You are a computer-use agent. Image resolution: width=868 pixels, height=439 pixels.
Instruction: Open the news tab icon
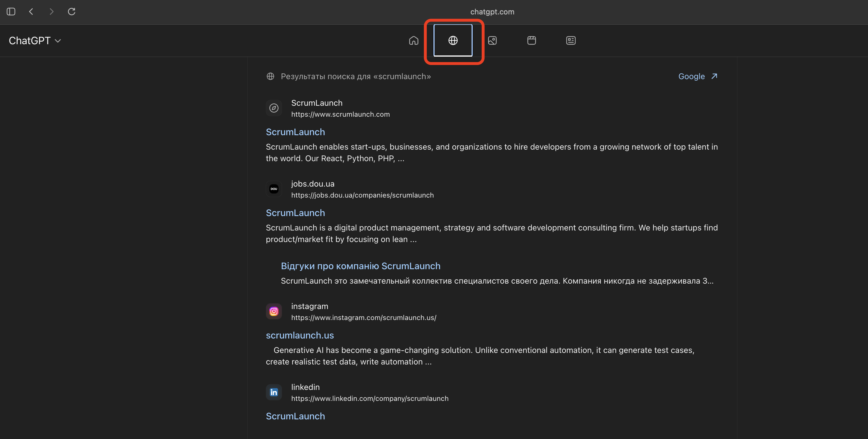pyautogui.click(x=570, y=40)
